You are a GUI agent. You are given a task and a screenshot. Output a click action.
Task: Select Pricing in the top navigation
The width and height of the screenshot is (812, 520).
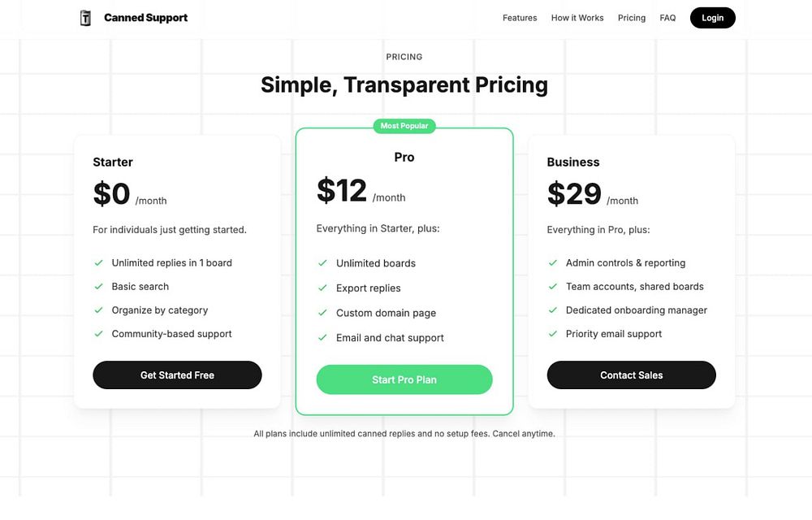[x=632, y=18]
